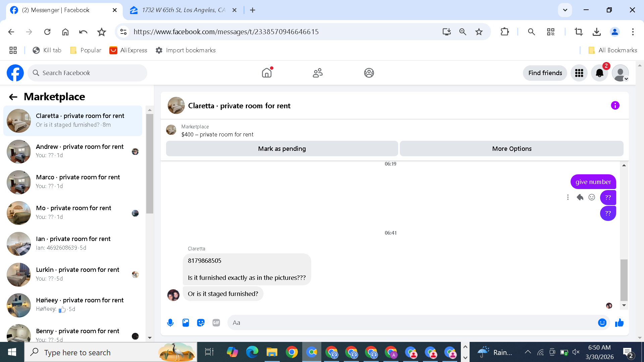Open the sticker picker icon
Viewport: 644px width, 362px height.
click(x=201, y=322)
